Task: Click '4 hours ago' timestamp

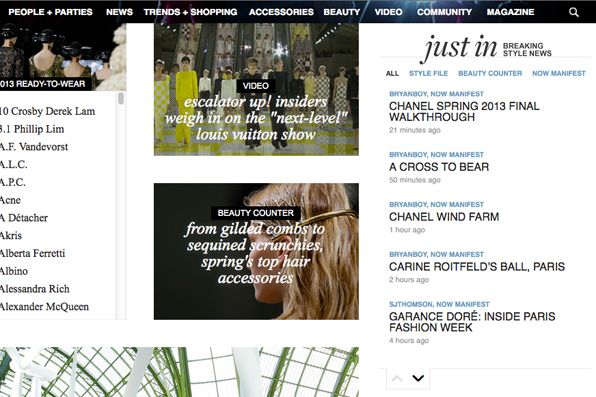Action: (x=409, y=340)
